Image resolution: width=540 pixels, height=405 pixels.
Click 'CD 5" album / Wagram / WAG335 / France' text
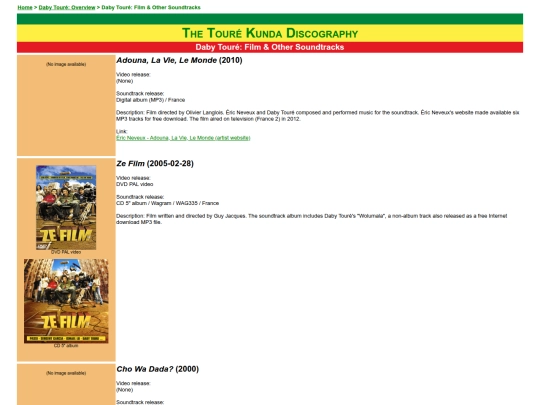point(167,203)
